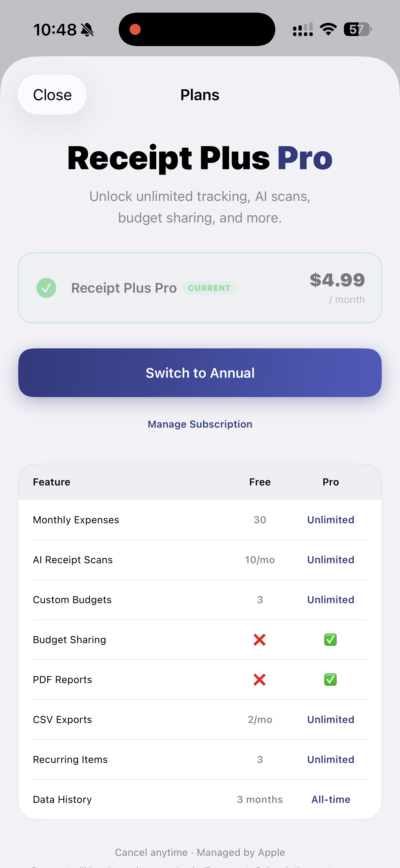This screenshot has height=868, width=400.
Task: Click the green check for PDF Reports Pro column
Action: click(330, 680)
